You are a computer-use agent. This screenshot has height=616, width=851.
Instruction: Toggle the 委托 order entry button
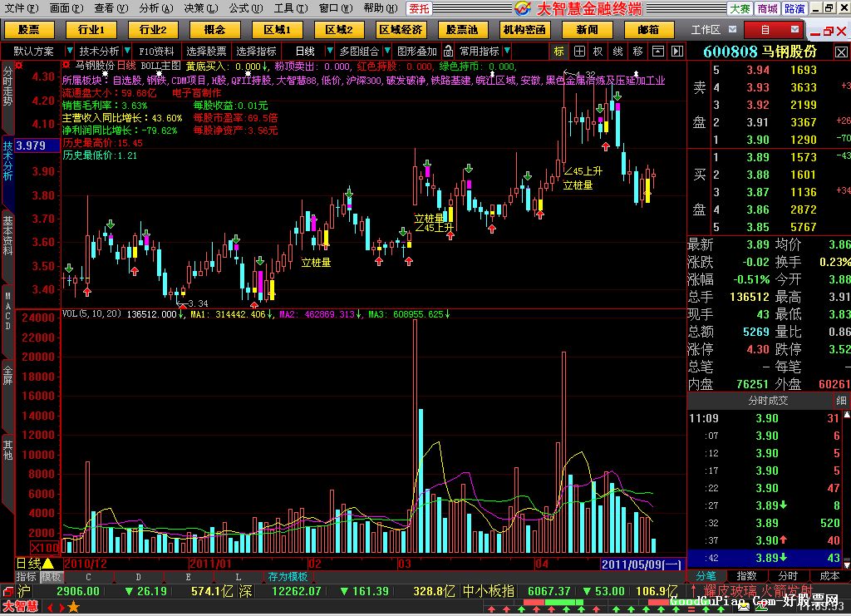(x=419, y=8)
